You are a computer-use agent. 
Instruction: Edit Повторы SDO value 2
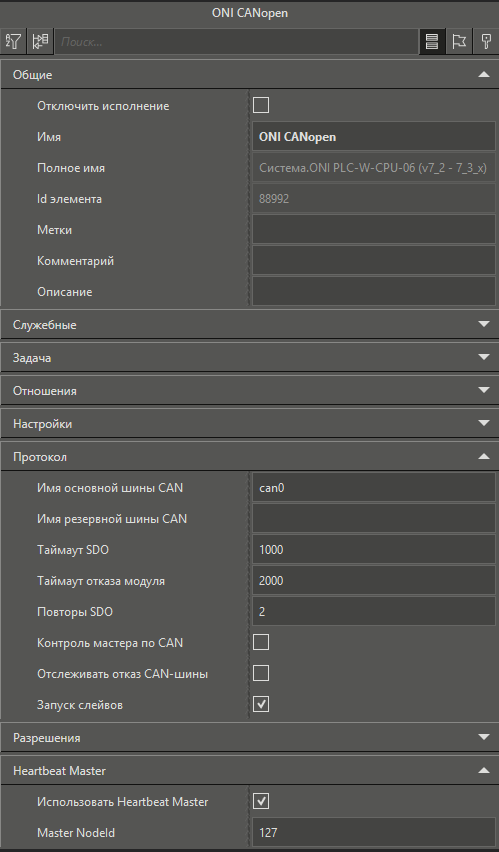(x=373, y=611)
